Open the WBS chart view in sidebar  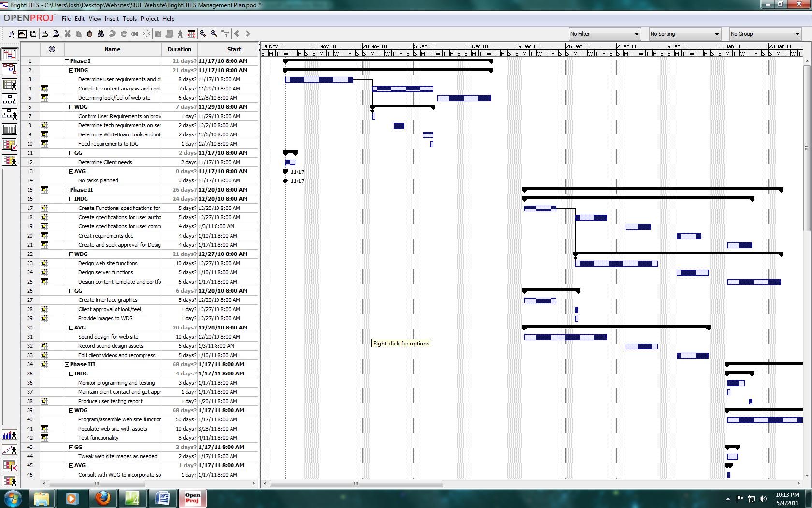10,99
